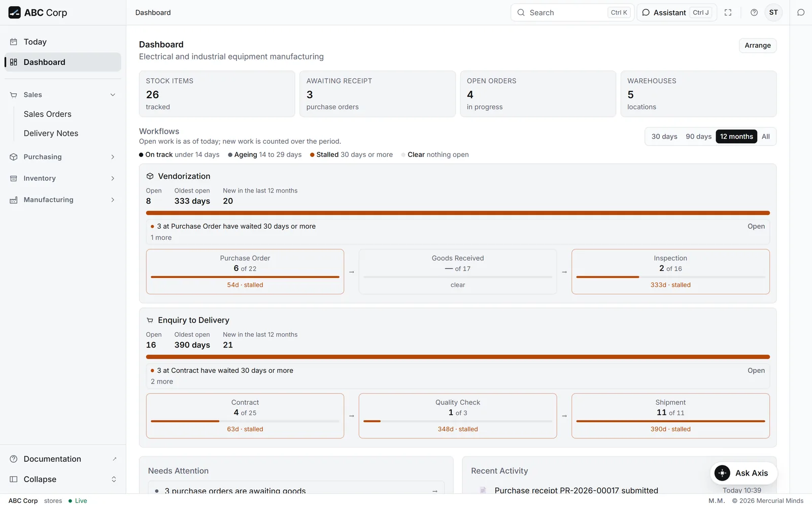This screenshot has width=812, height=508.
Task: Select the All period option
Action: click(765, 137)
